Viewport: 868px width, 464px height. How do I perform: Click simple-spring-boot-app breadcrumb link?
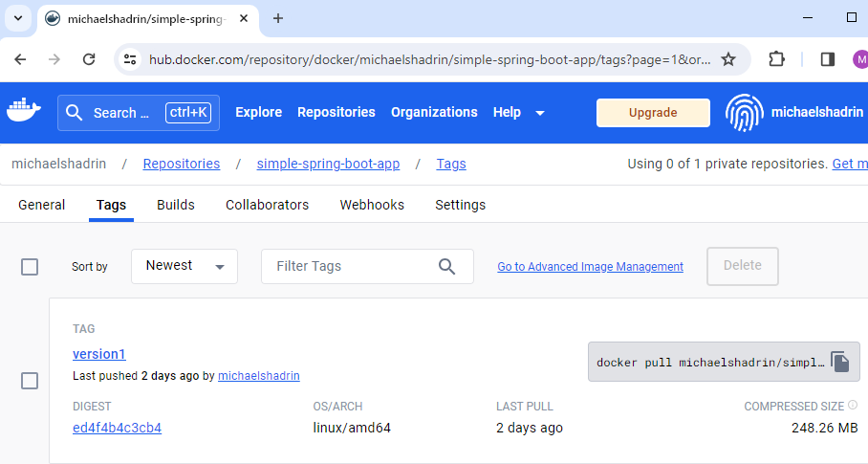pos(328,164)
